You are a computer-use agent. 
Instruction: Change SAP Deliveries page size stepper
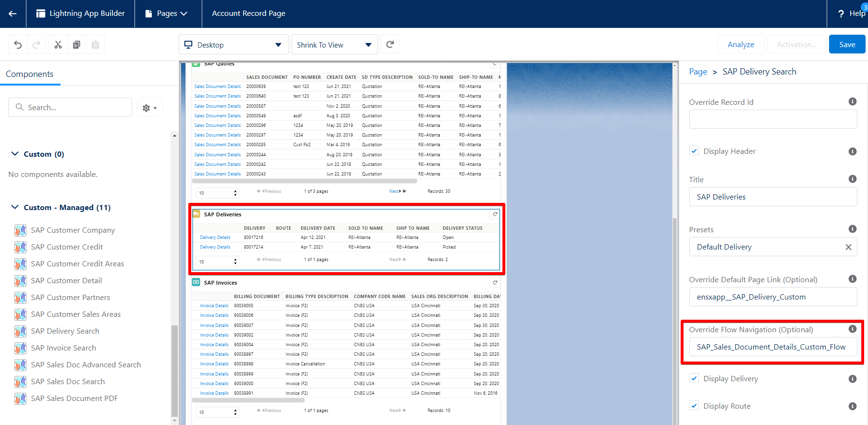(x=235, y=262)
